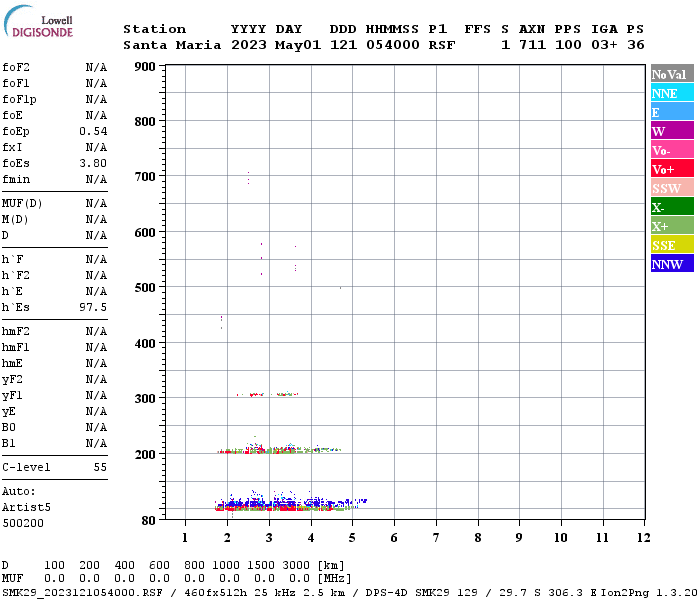Select the E light-blue legend swatch
Screen dimensions: 700x600
[x=672, y=112]
